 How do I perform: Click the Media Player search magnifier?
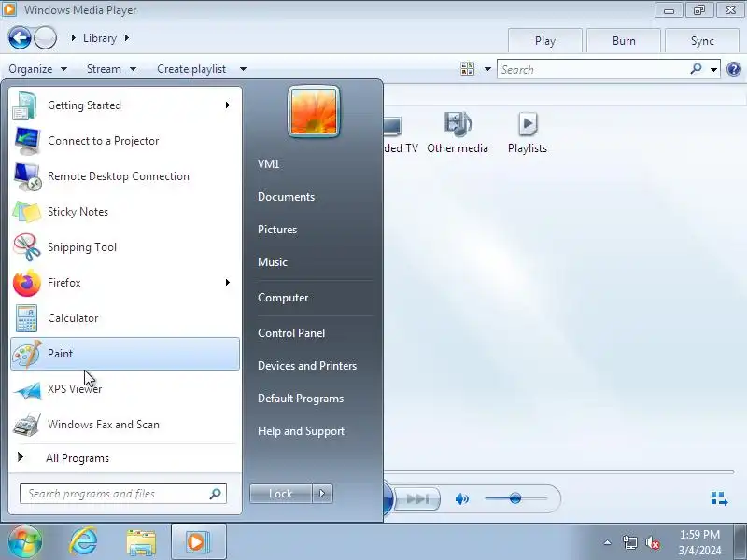[x=696, y=69]
